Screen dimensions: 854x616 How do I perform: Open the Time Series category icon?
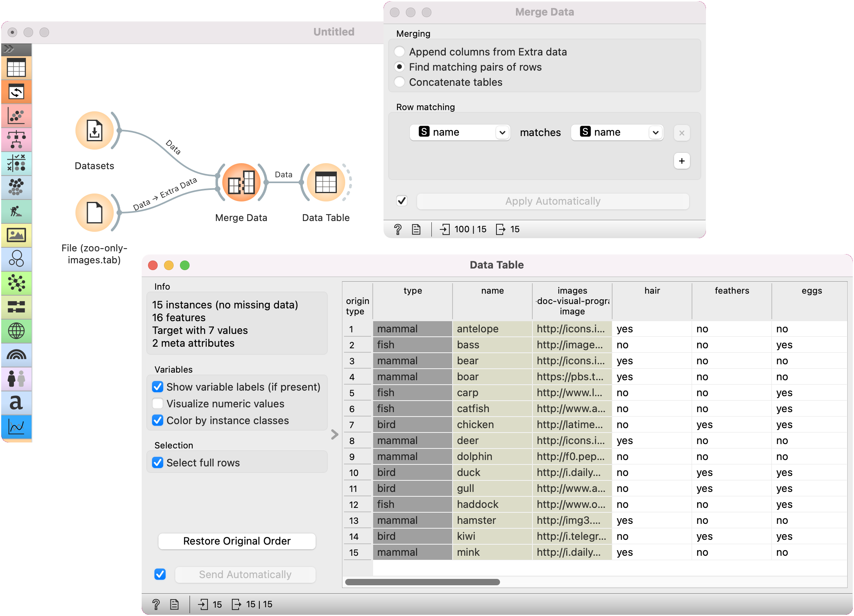coord(16,427)
